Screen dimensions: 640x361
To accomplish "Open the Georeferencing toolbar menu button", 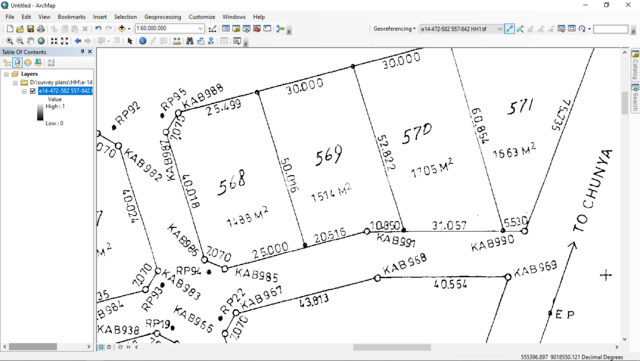I will click(394, 29).
